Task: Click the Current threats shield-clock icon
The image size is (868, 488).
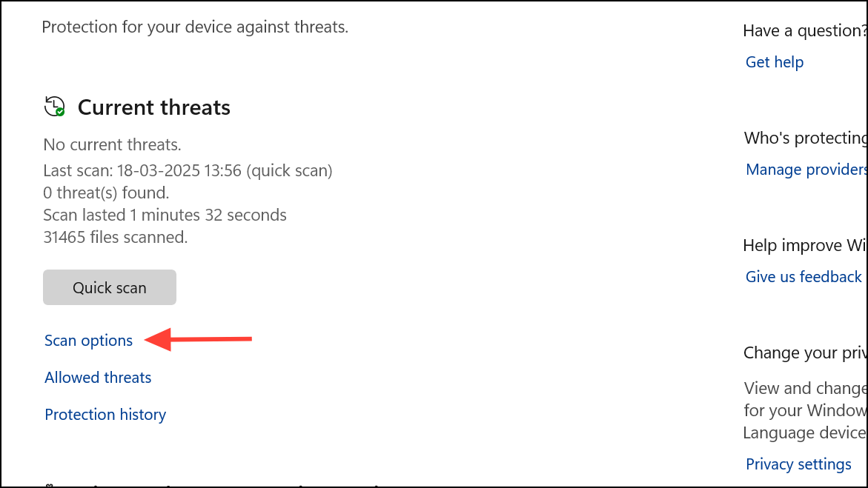Action: [x=55, y=107]
